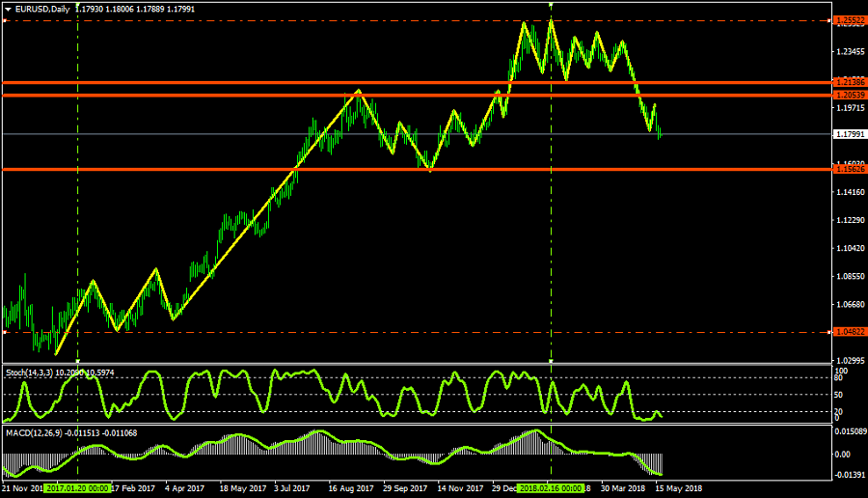Select the 1.20539 price label
Viewport: 868px width, 498px height.
(x=851, y=96)
